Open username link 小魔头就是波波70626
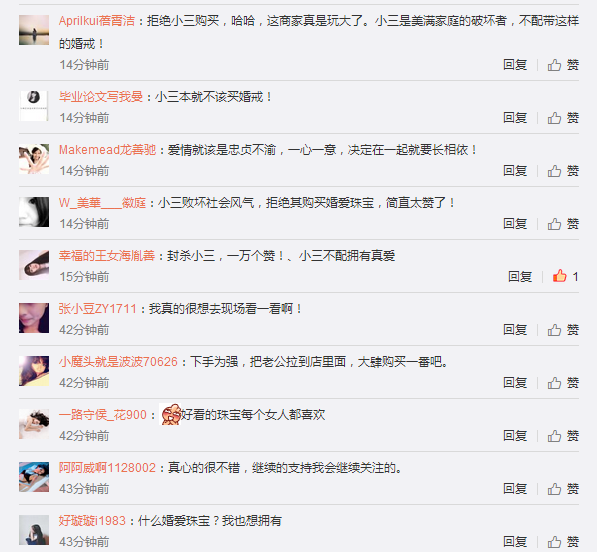 118,361
